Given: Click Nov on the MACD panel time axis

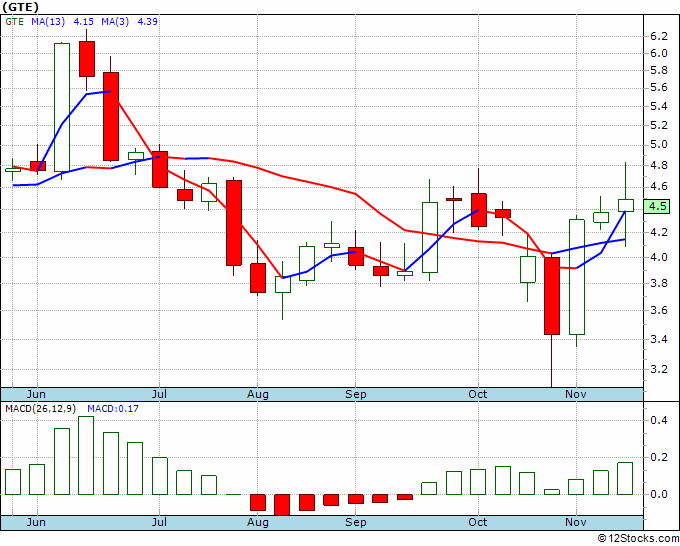Looking at the screenshot, I should 575,522.
